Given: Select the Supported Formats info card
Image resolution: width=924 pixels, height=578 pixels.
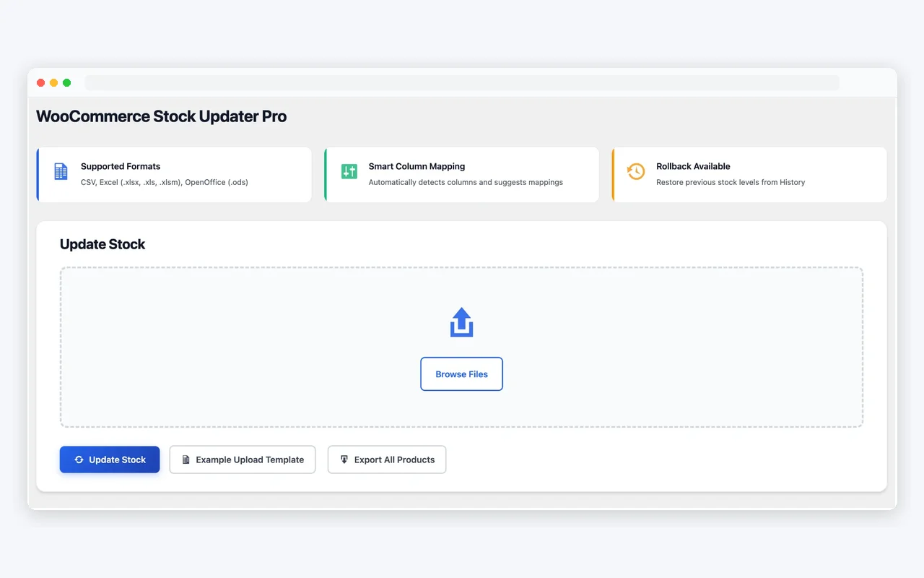Looking at the screenshot, I should tap(173, 174).
